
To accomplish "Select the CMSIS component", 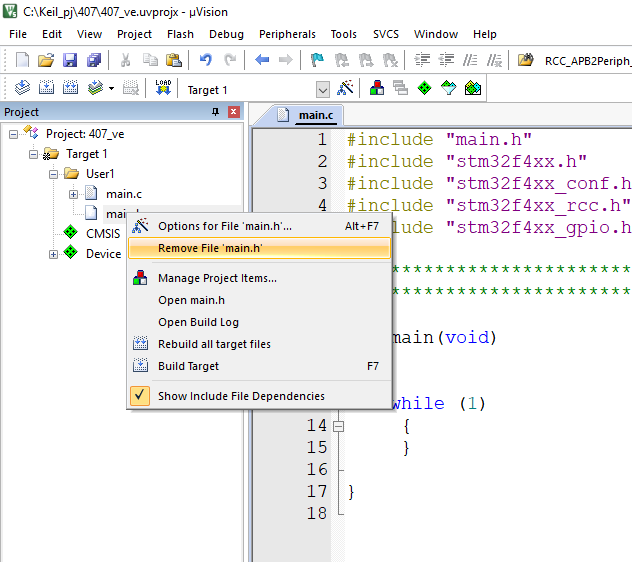I will click(x=103, y=234).
